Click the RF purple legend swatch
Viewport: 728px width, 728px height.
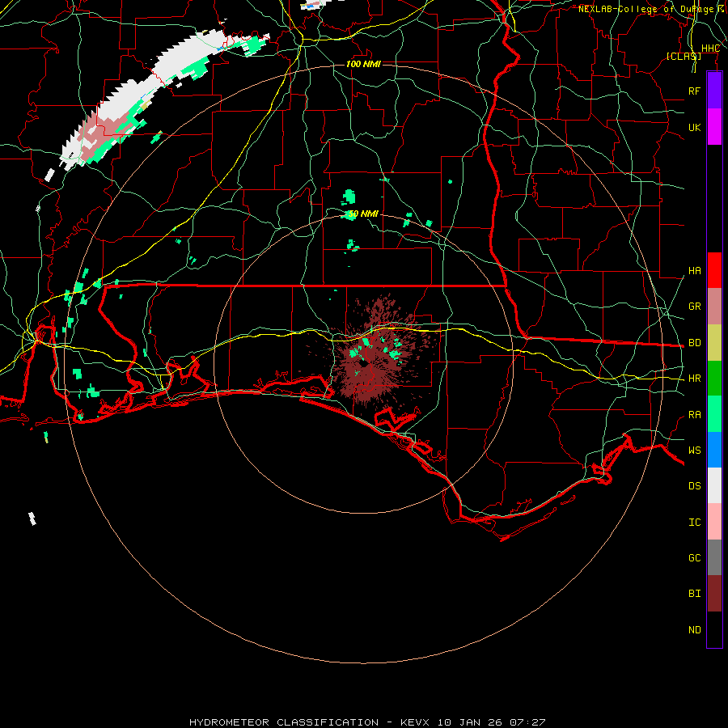click(x=714, y=91)
